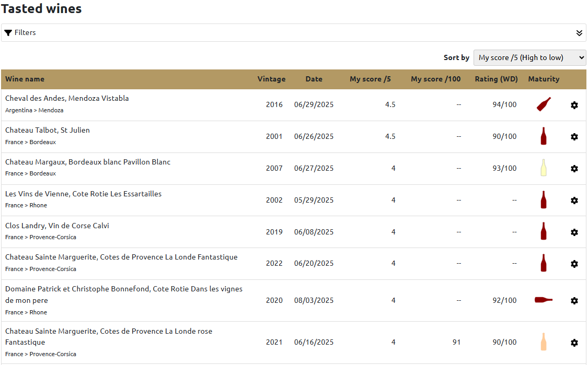588x365 pixels.
Task: Open Cheval des Andes, Mendoza Vistabla wine
Action: tap(67, 98)
